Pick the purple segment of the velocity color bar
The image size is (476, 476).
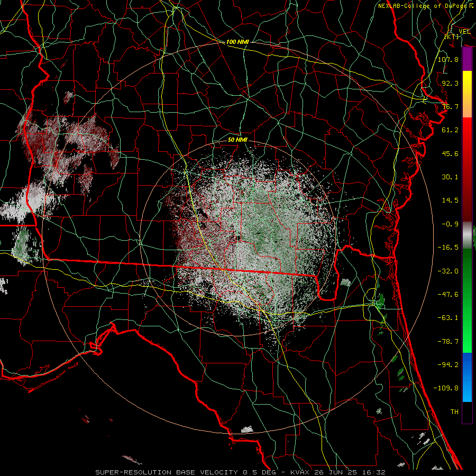coord(467,59)
